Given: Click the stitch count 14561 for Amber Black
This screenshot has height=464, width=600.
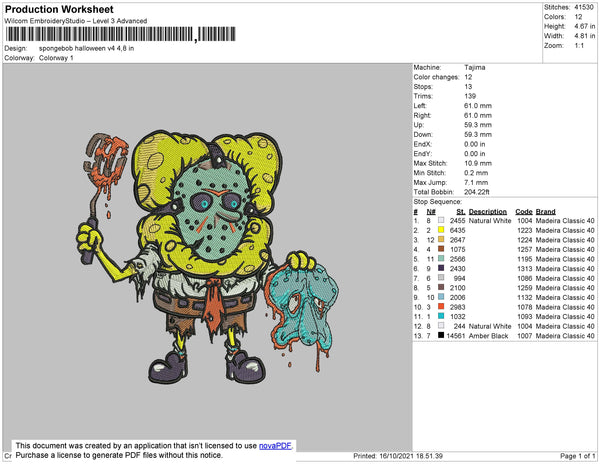Looking at the screenshot, I should point(456,335).
